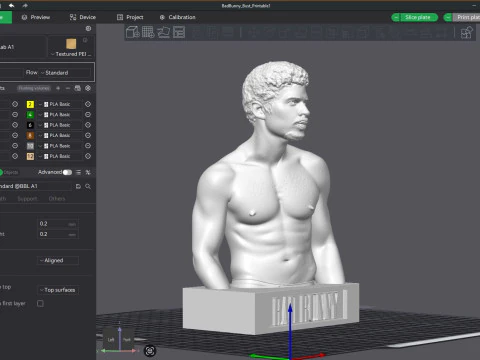Open PLA Basic dropdown for filament 12
This screenshot has height=360, width=480.
60,156
